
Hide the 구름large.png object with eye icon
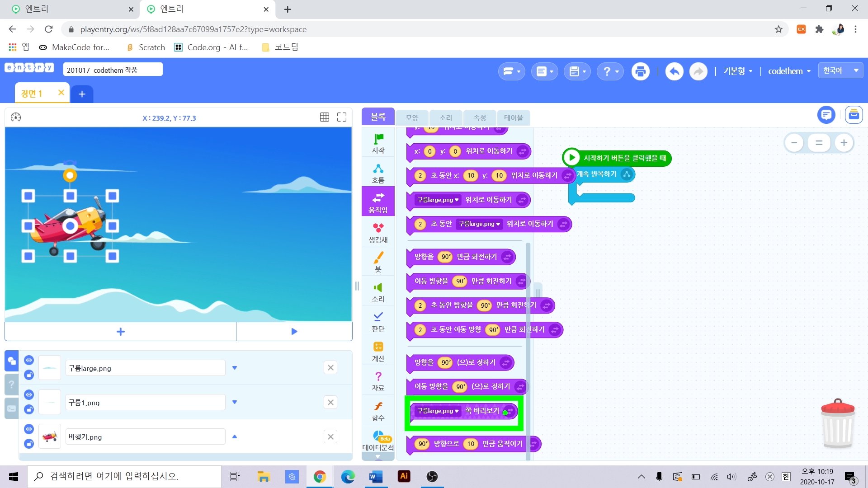click(29, 360)
